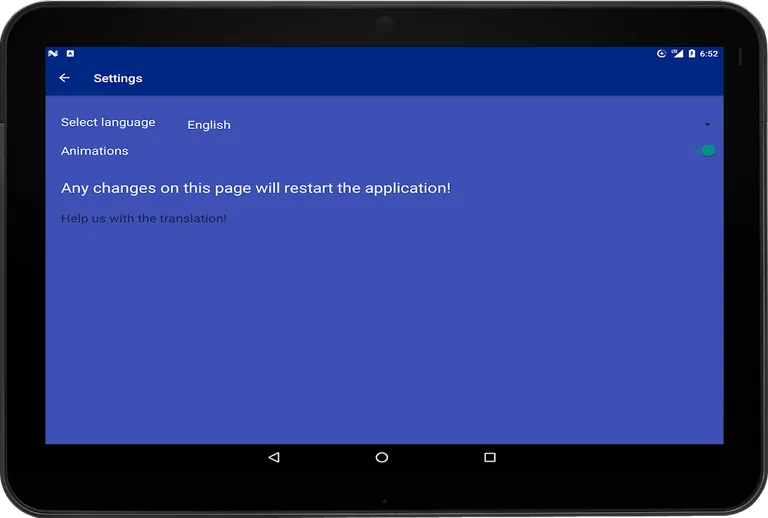This screenshot has height=518, width=768.
Task: Click the sync circle icon in status bar
Action: 661,53
